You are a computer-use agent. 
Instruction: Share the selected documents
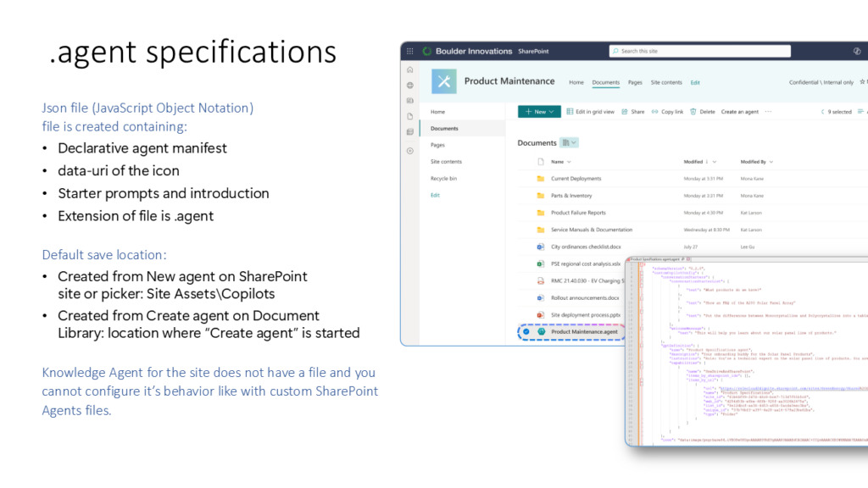point(632,112)
